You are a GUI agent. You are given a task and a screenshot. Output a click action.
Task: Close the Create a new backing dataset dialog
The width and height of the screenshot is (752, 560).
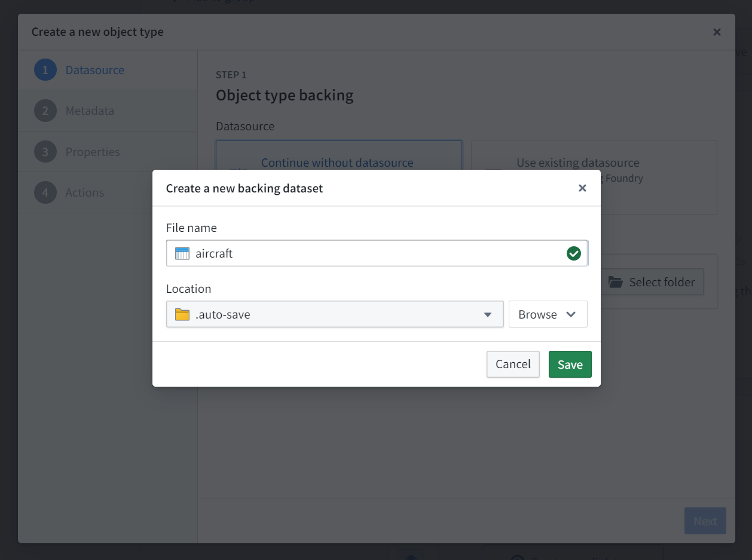pyautogui.click(x=582, y=188)
